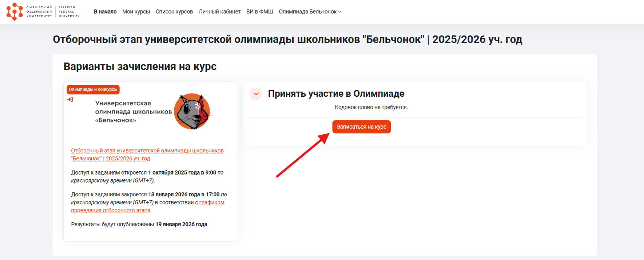This screenshot has height=260, width=644.
Task: Click the red self-enrolment arrow icon
Action: tap(70, 100)
